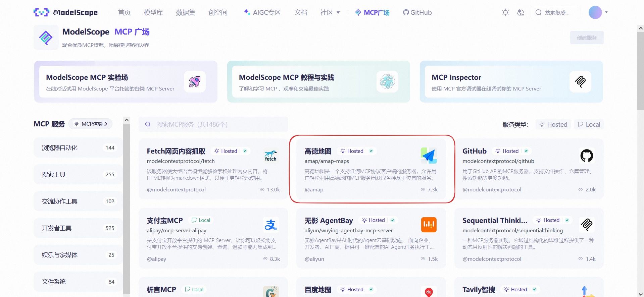644x297 pixels.
Task: Click the search magnifier in MCP service search
Action: pyautogui.click(x=148, y=124)
